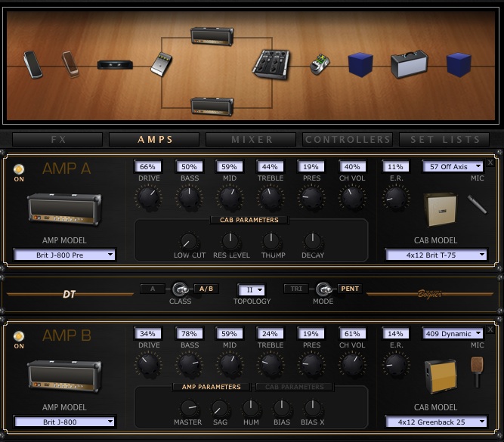
Task: Toggle Amp A power ON button
Action: pyautogui.click(x=19, y=169)
